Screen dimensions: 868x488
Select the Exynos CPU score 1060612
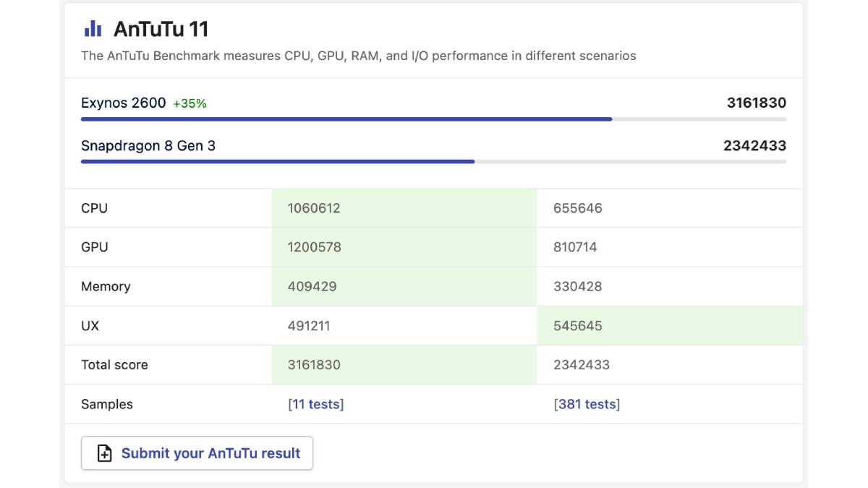point(314,208)
